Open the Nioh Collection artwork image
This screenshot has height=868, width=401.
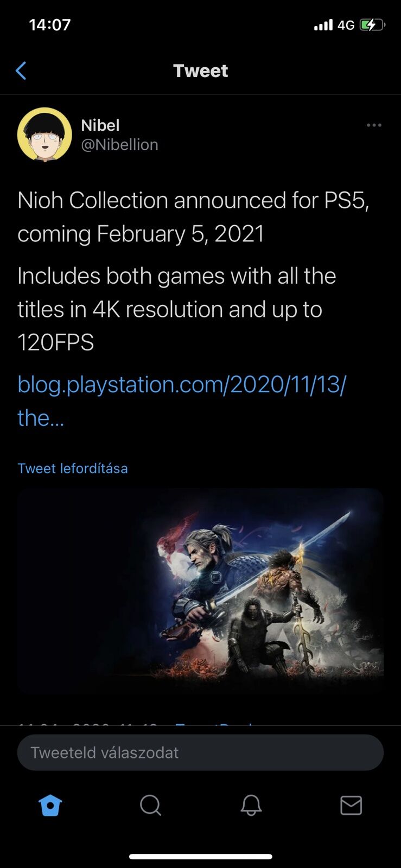pyautogui.click(x=200, y=591)
